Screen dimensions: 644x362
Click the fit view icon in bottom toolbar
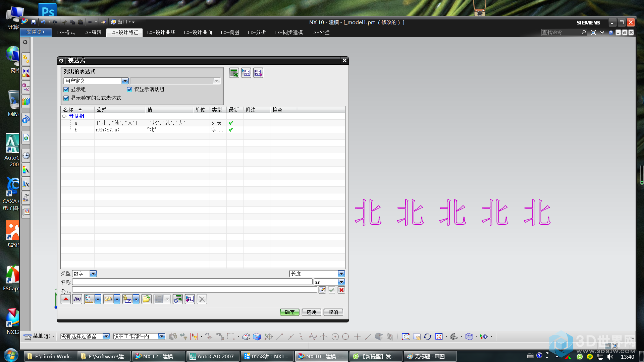[x=439, y=337]
